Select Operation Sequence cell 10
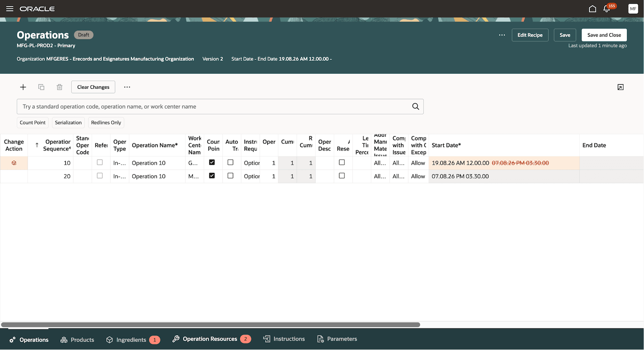The image size is (644, 350). tap(51, 163)
